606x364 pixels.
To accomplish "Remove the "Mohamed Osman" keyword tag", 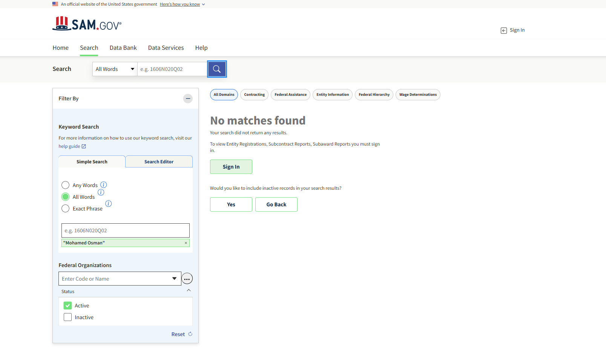I will click(186, 243).
